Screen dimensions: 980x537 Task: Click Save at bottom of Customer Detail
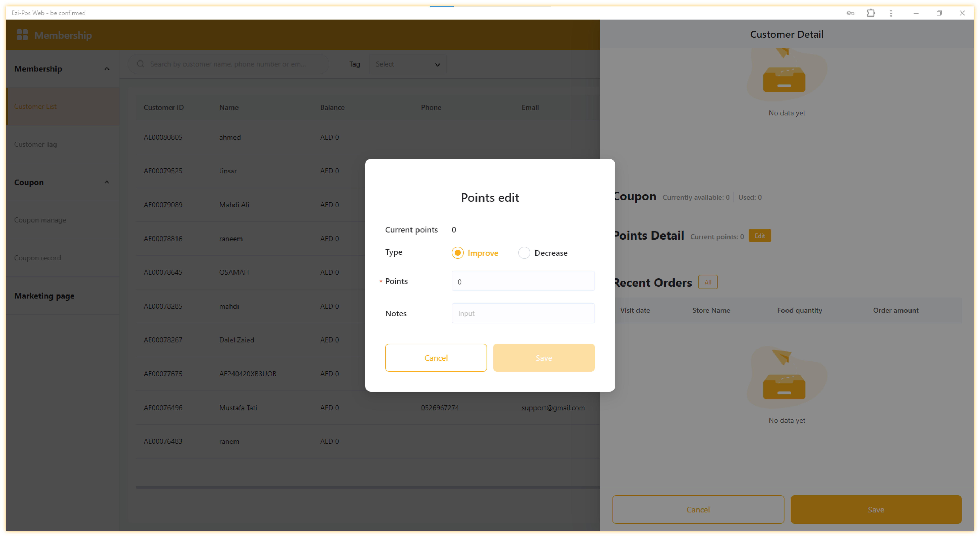pyautogui.click(x=876, y=509)
